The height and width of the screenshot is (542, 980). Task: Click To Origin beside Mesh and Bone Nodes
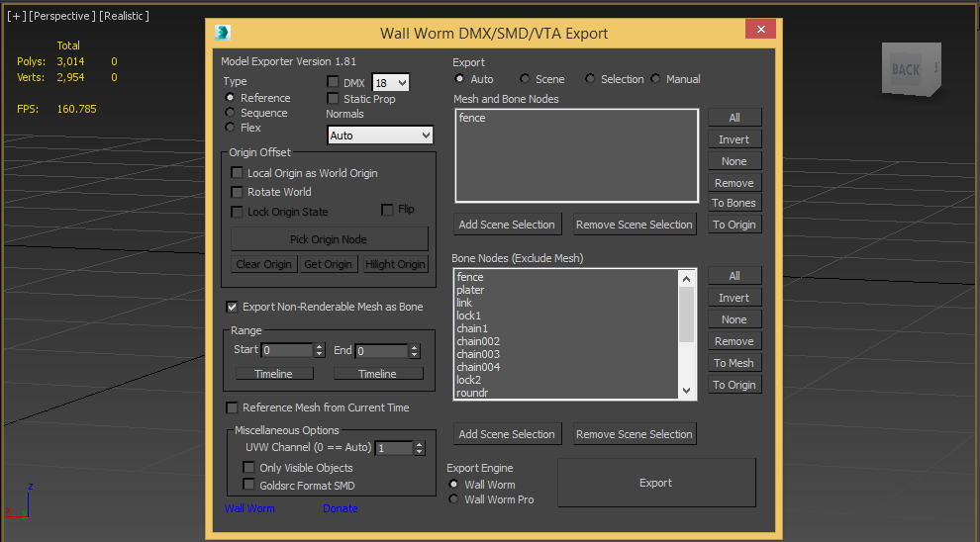click(735, 225)
